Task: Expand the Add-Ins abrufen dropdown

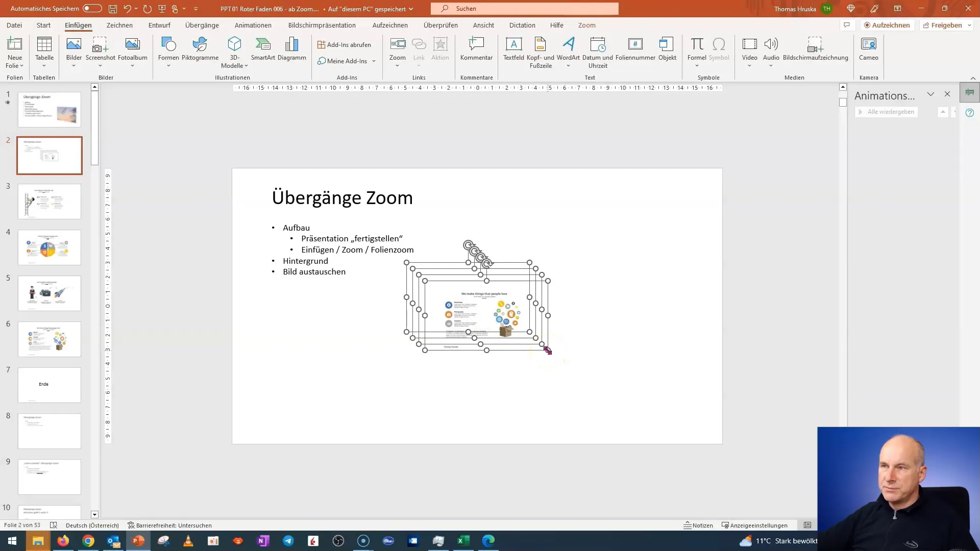Action: (344, 44)
